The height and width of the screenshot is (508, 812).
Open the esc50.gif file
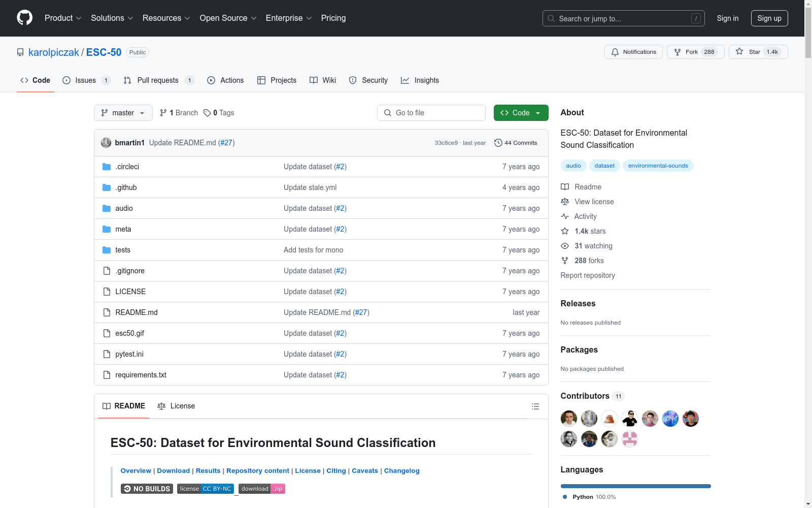coord(129,333)
